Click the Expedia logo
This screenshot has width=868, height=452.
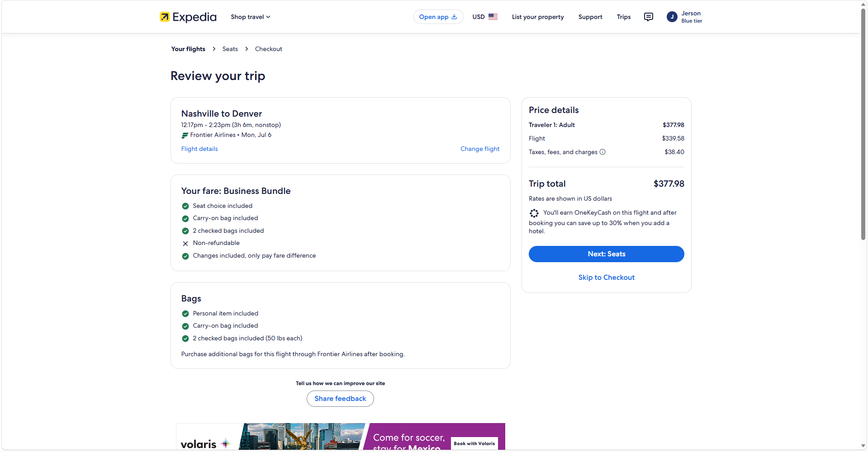(188, 17)
